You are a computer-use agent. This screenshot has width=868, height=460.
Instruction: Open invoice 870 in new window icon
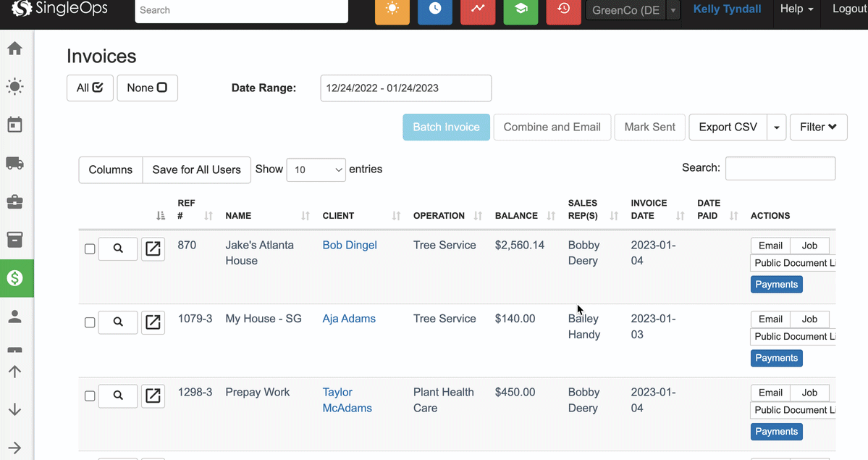[x=153, y=248]
